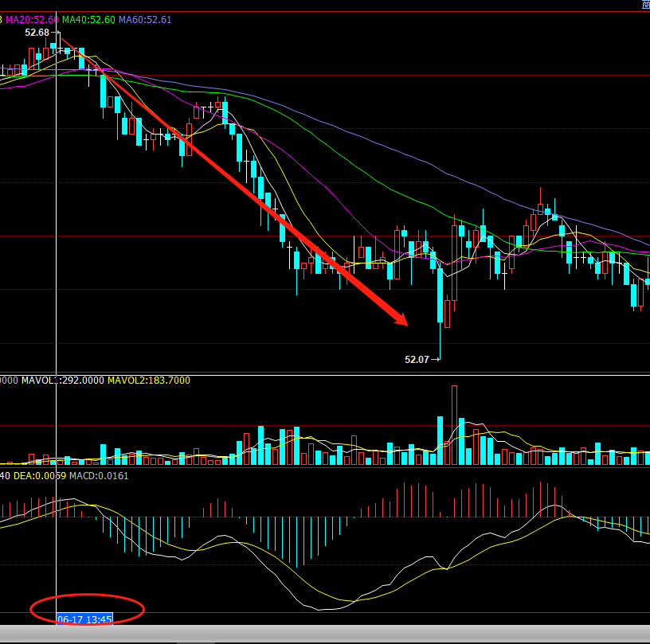Click the MA60:52.61 moving average label
Image resolution: width=650 pixels, height=644 pixels.
[145, 19]
